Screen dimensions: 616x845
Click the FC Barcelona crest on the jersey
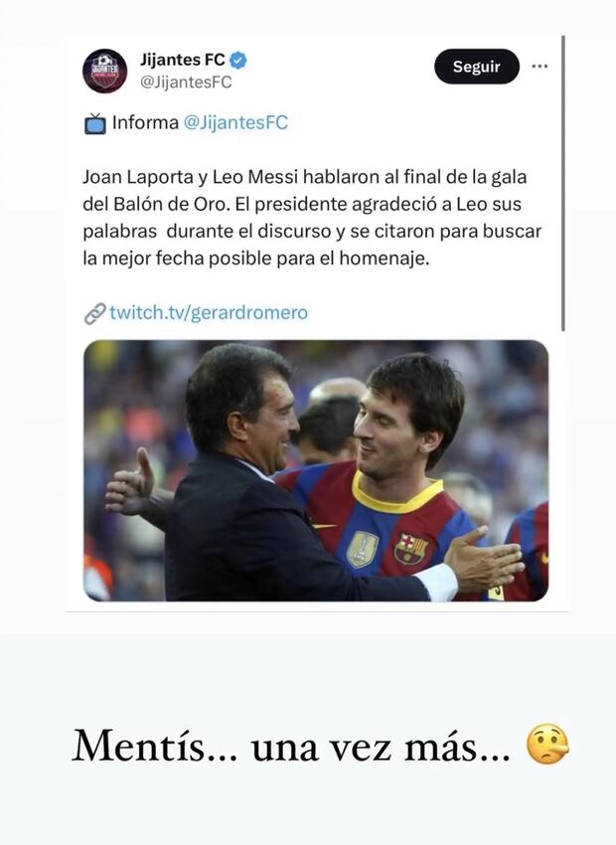411,548
